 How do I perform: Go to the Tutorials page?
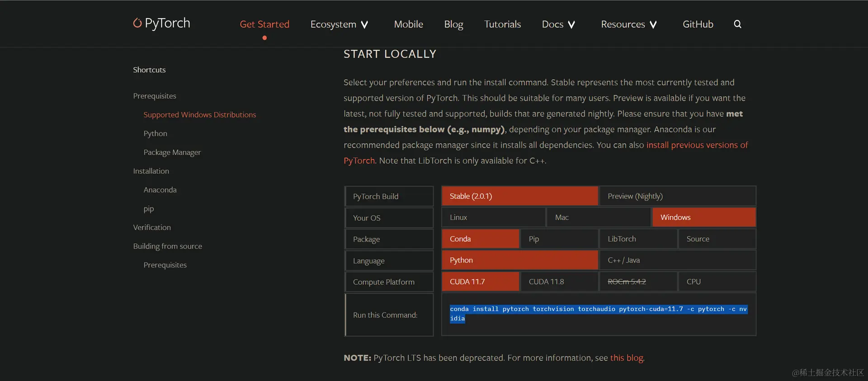point(502,24)
